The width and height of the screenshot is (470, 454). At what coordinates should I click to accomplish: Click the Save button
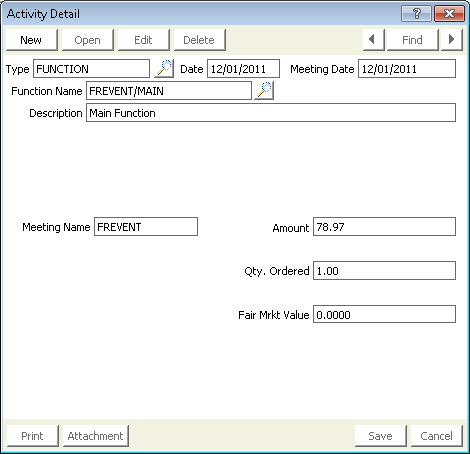[381, 436]
